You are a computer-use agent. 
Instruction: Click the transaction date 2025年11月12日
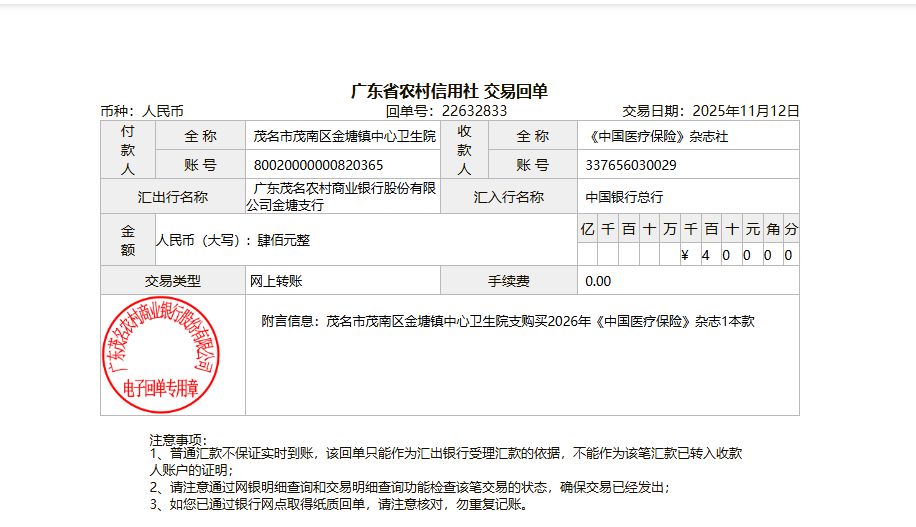tap(746, 111)
